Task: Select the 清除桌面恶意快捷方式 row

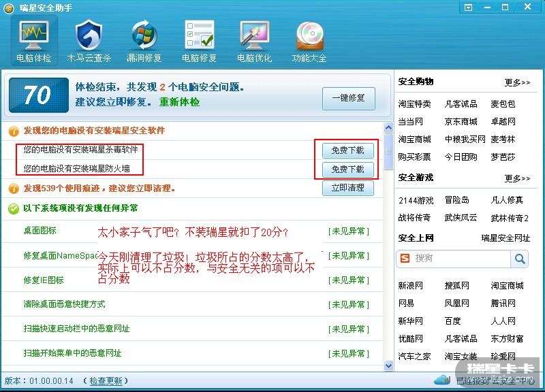Action: [193, 304]
